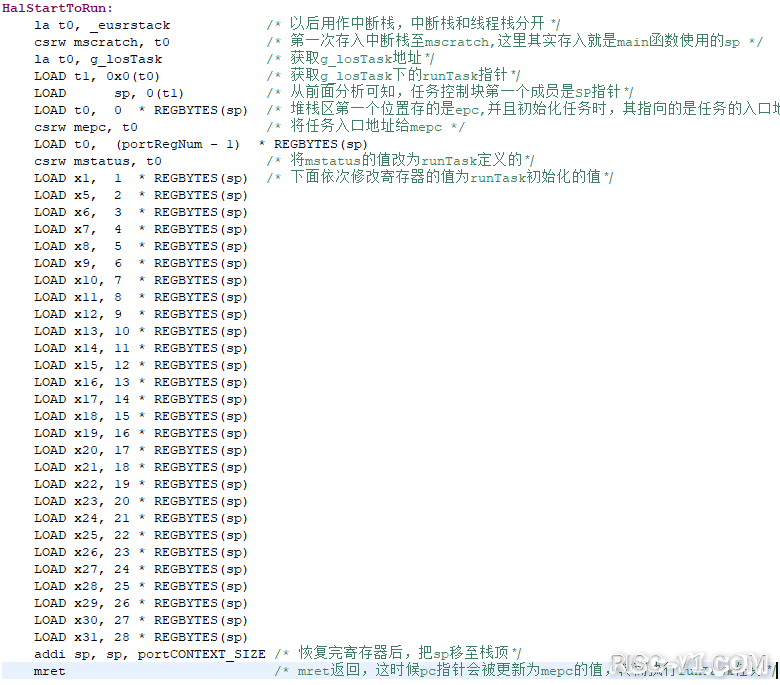Click the comment "获取g_losTask地址"
The height and width of the screenshot is (685, 780).
point(351,58)
